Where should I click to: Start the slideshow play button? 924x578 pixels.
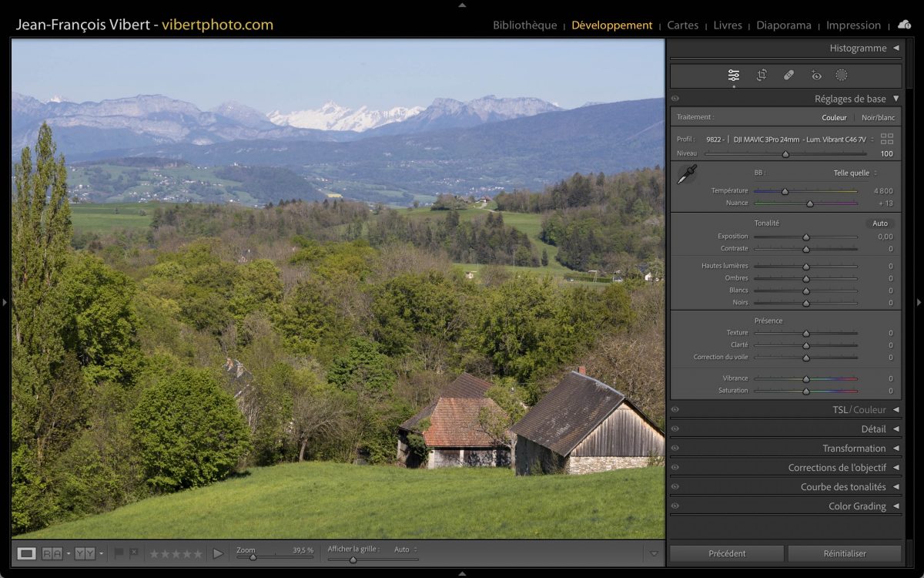(x=218, y=553)
